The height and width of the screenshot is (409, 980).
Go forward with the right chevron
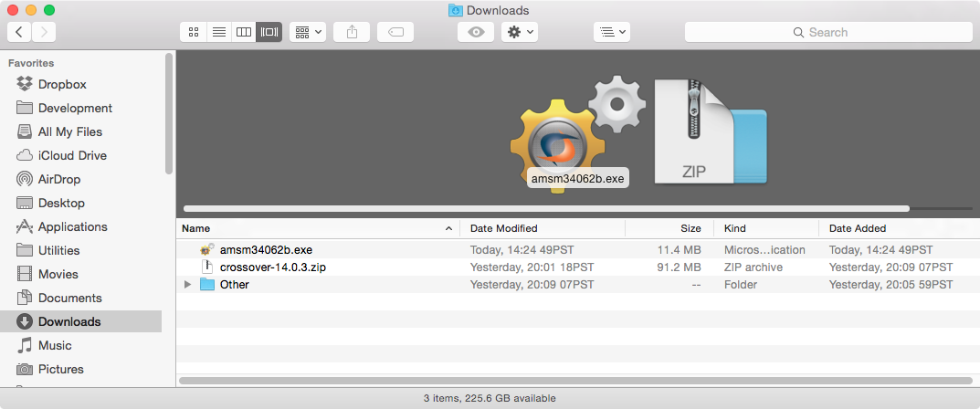tap(44, 32)
